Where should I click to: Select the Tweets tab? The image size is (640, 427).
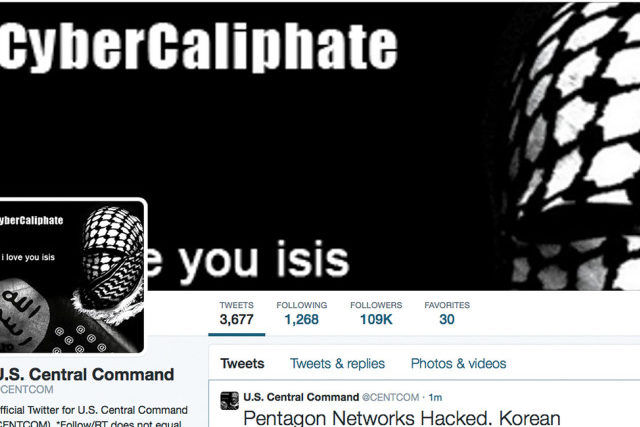tap(242, 363)
